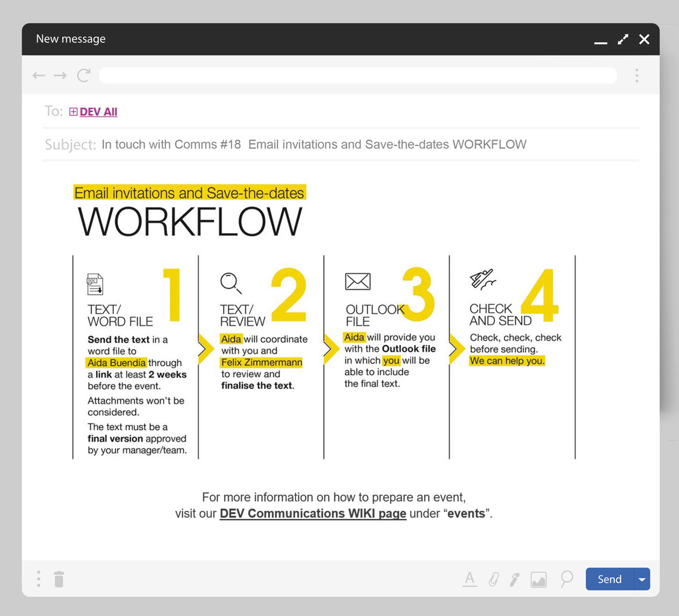679x616 pixels.
Task: Expand the DEV All recipient group
Action: point(73,111)
